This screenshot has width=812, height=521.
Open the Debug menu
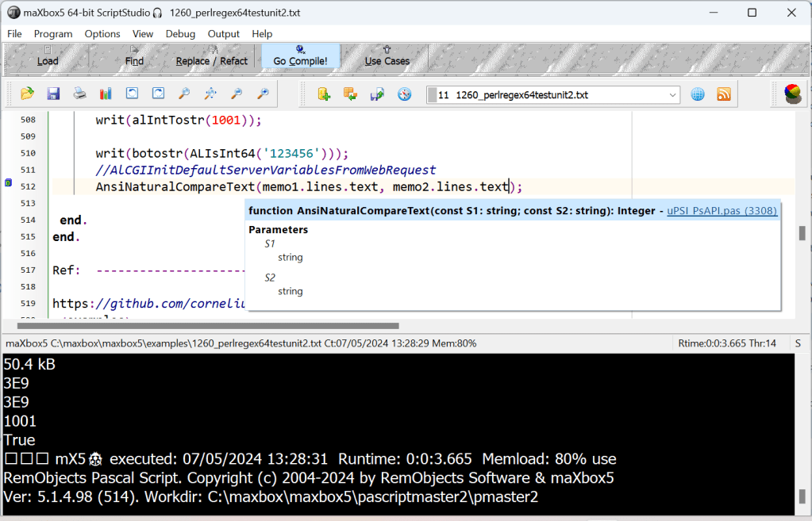pyautogui.click(x=180, y=34)
